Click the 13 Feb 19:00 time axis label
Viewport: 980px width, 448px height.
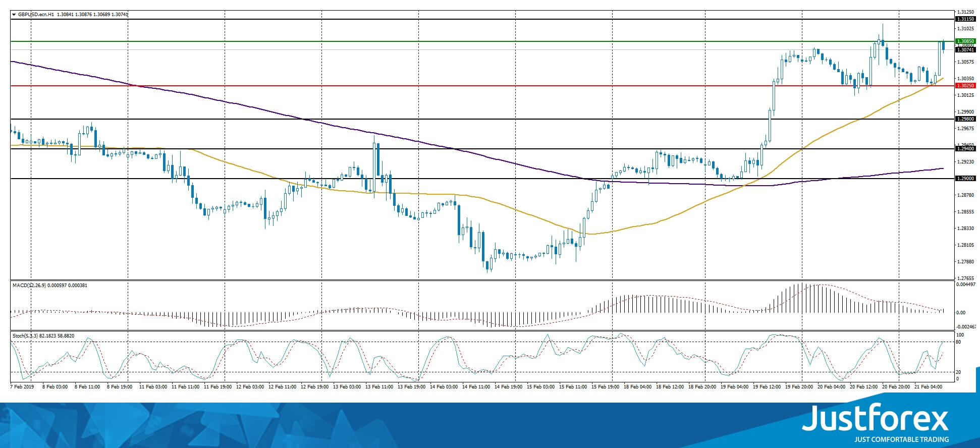tap(411, 387)
